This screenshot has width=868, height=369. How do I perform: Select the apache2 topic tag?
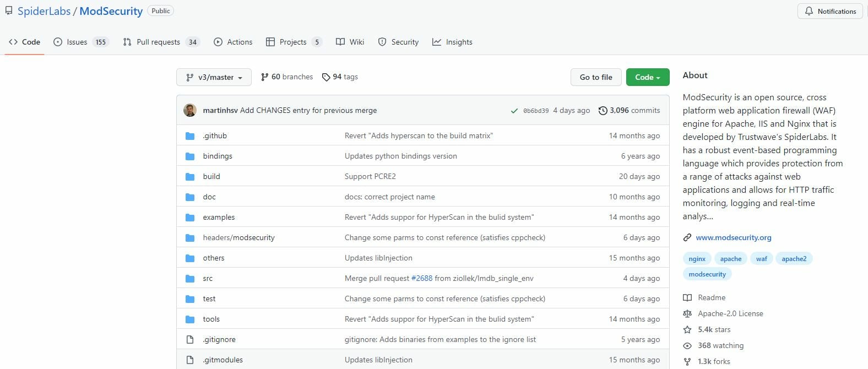pos(794,259)
